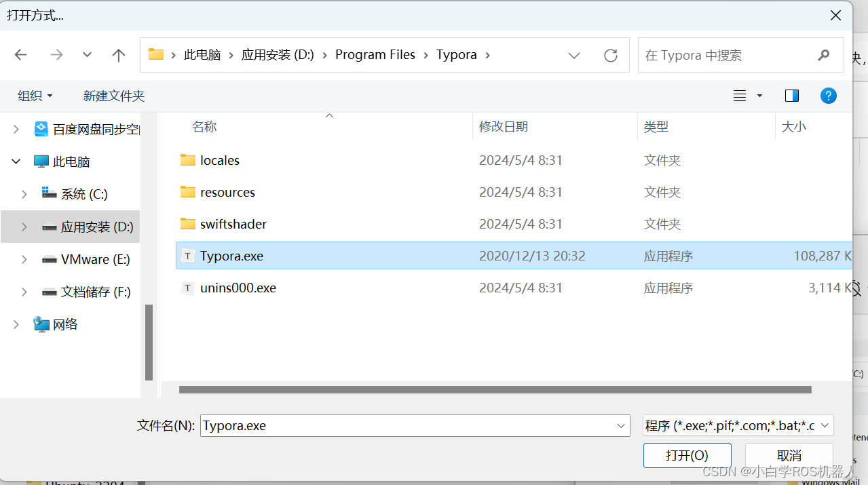Click navigation pane vertical scrollbar

149,343
